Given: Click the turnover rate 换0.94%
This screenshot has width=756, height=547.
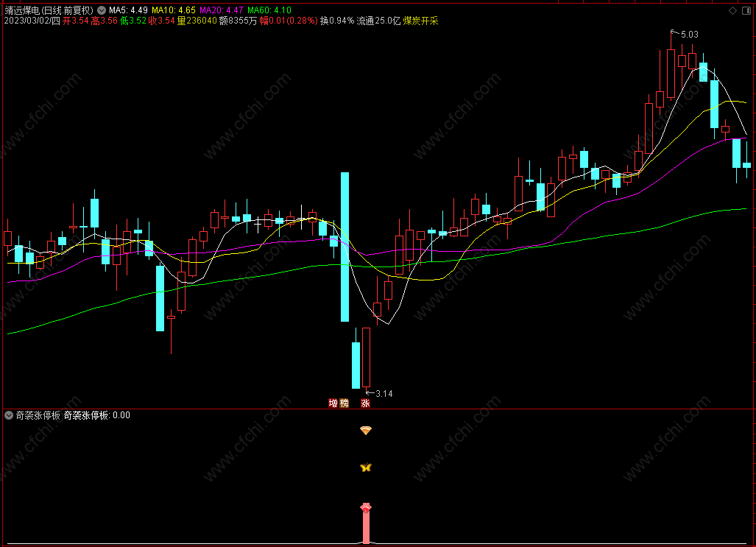Looking at the screenshot, I should 337,21.
